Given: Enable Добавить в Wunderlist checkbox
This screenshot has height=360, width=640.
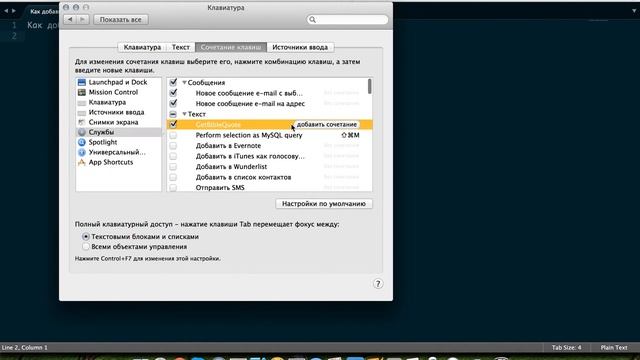Looking at the screenshot, I should [x=173, y=167].
